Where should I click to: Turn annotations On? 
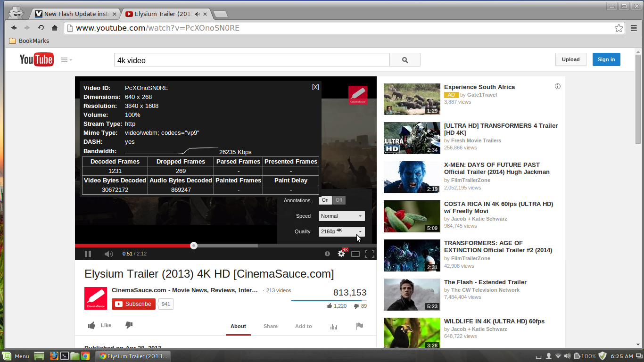pyautogui.click(x=325, y=200)
